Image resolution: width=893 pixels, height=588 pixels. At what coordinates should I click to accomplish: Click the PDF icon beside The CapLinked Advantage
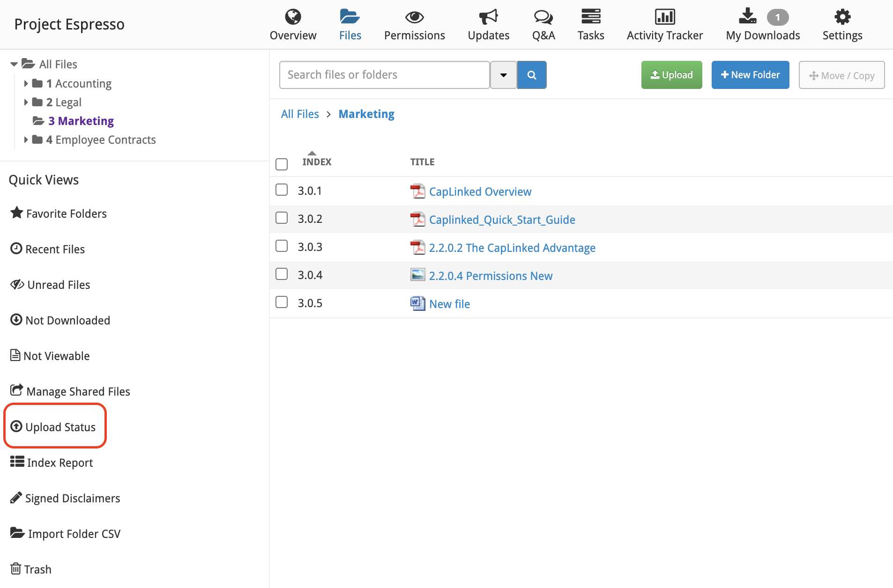[x=417, y=247]
